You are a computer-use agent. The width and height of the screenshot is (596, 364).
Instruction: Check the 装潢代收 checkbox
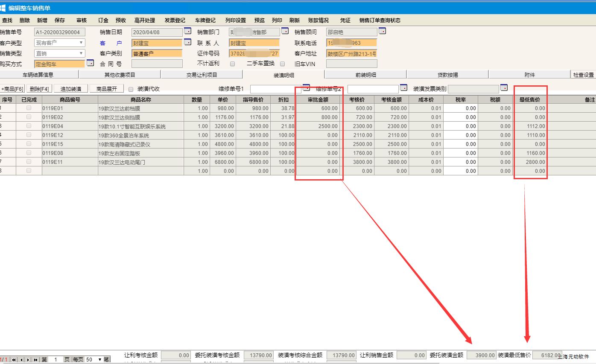(x=131, y=89)
